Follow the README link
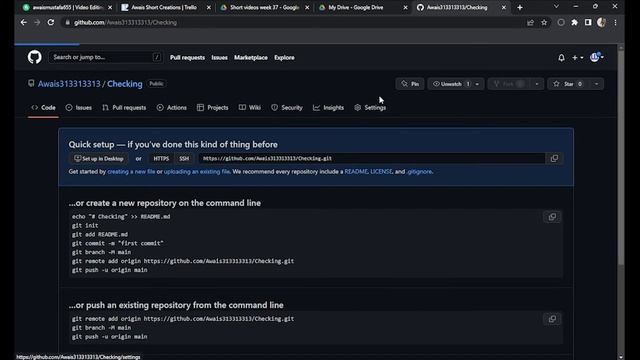The width and height of the screenshot is (640, 360). point(356,172)
